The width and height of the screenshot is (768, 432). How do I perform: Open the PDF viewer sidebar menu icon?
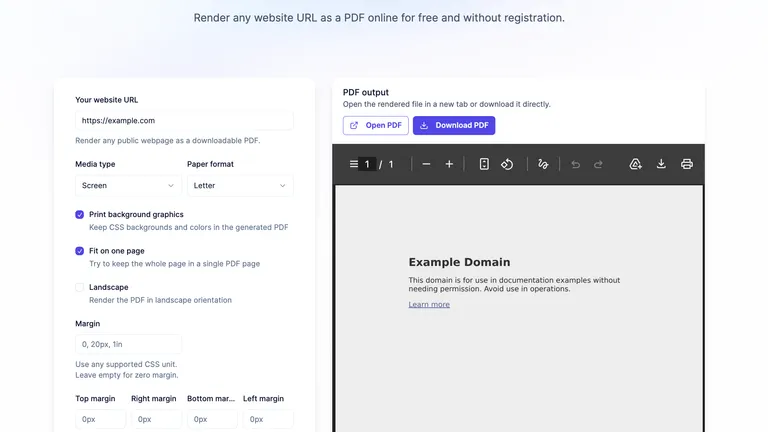(354, 164)
